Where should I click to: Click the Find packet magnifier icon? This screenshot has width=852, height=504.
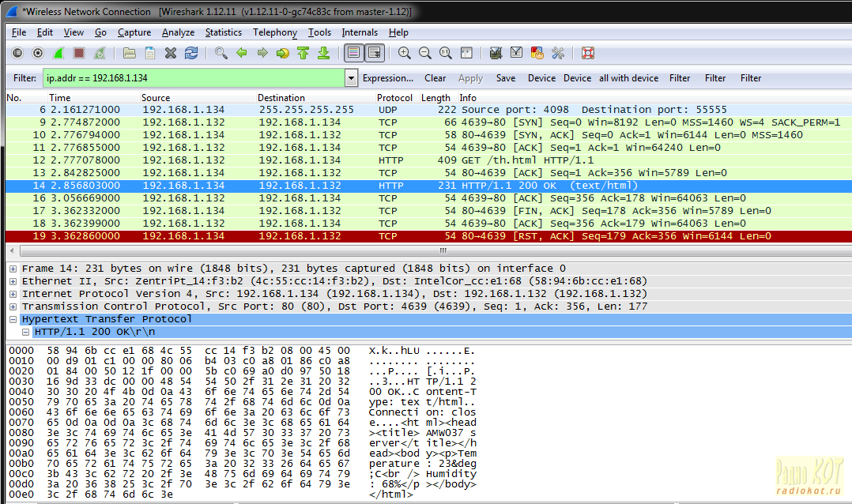pos(221,53)
